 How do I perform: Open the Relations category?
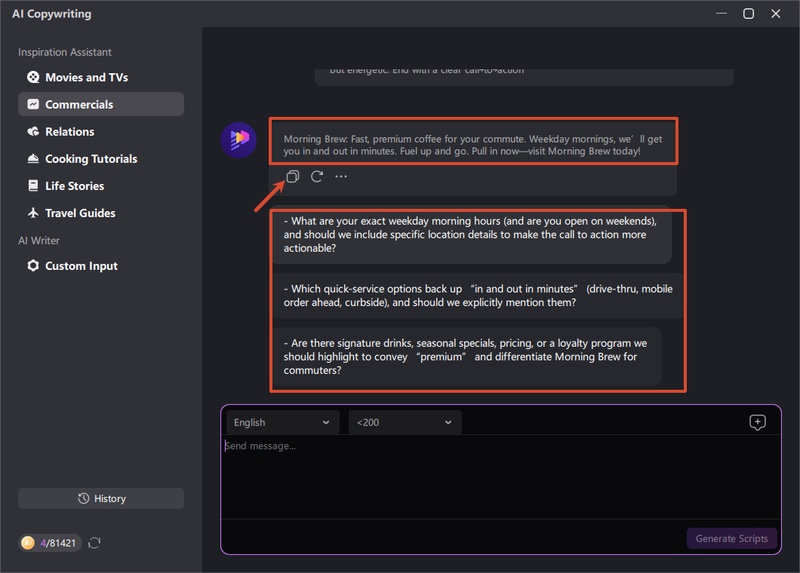pyautogui.click(x=101, y=132)
